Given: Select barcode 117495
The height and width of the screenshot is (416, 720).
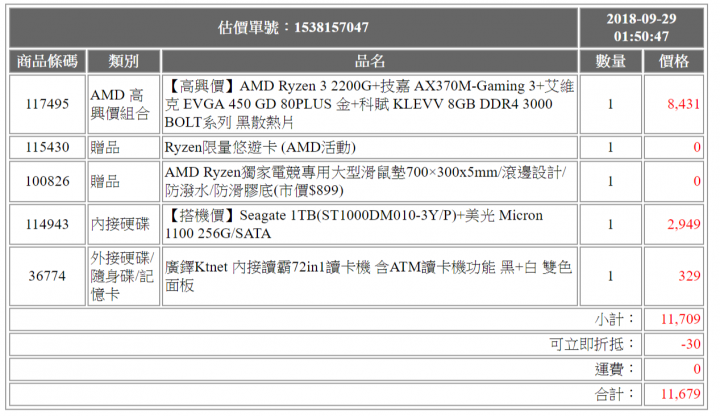Looking at the screenshot, I should [x=47, y=104].
